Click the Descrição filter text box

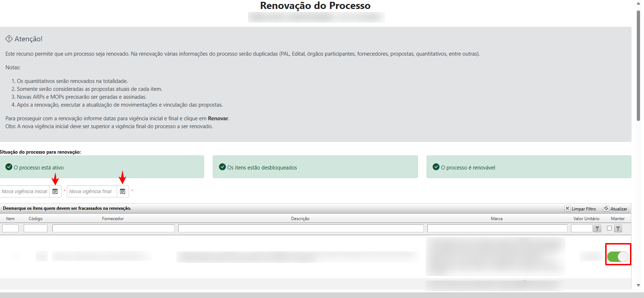[301, 228]
